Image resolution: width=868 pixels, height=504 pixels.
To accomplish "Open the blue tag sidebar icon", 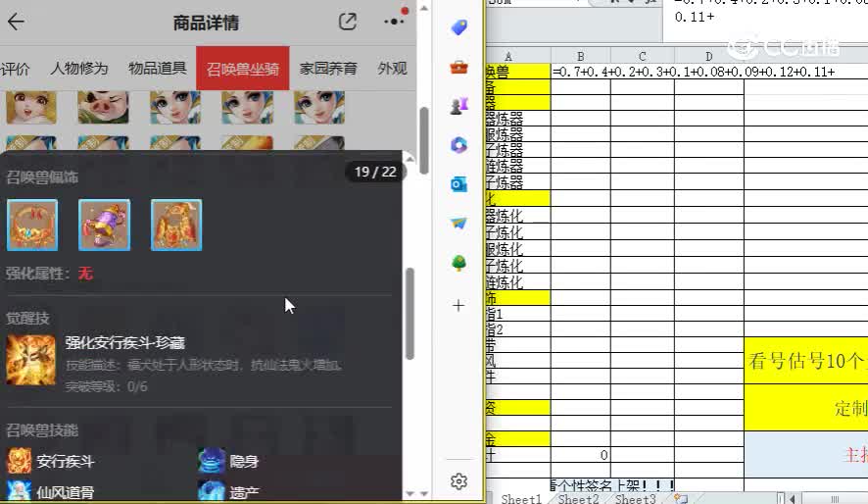I will click(x=458, y=26).
